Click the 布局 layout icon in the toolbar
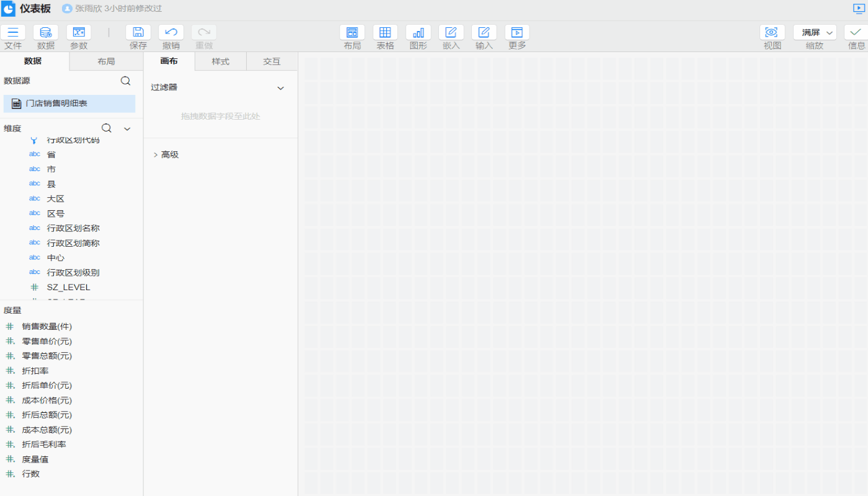 (x=352, y=33)
